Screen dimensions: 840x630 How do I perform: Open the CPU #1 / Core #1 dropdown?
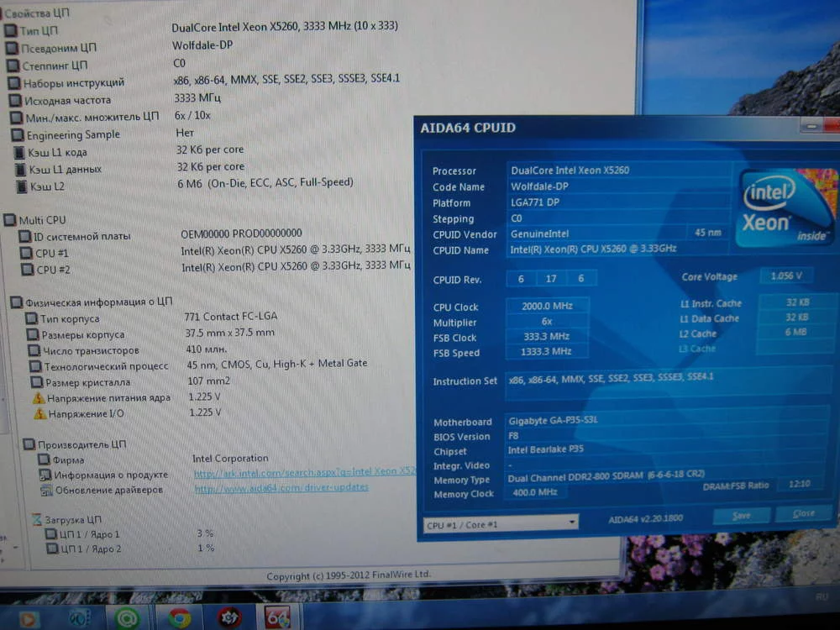point(501,524)
